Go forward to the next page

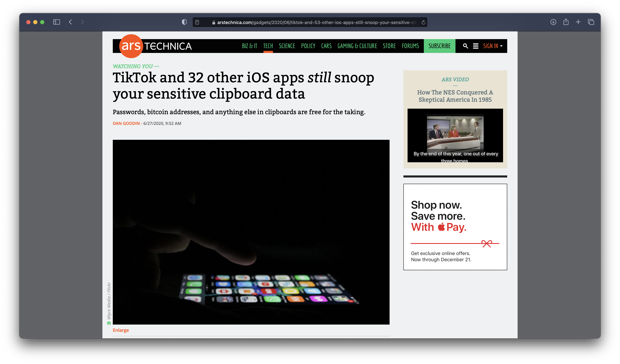click(82, 22)
